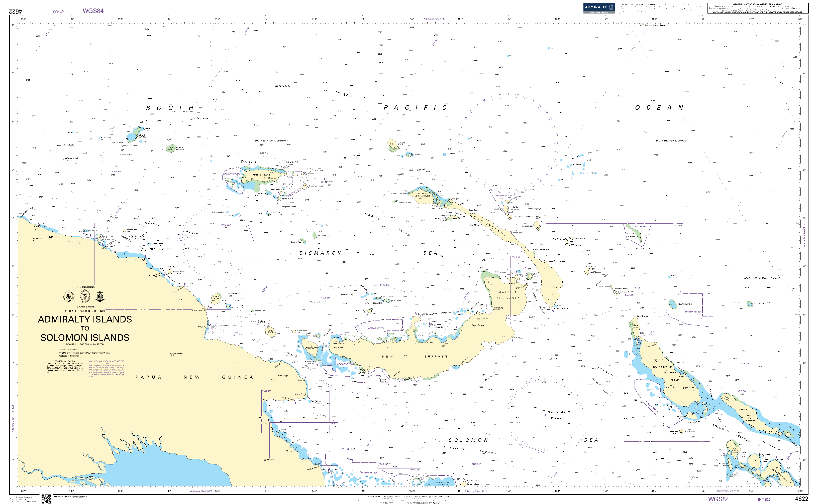
Task: Click 'ADMIRALTY Notices to Mariners updated to'
Action: (70, 497)
